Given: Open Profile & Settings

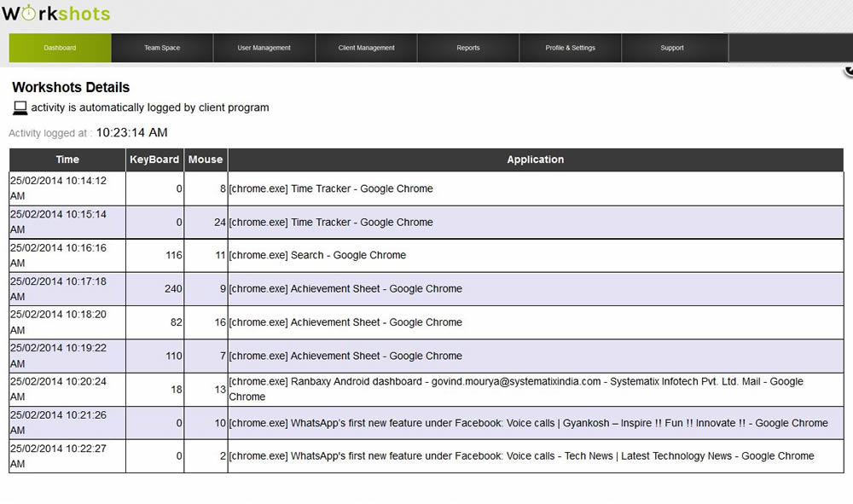Looking at the screenshot, I should pyautogui.click(x=570, y=48).
